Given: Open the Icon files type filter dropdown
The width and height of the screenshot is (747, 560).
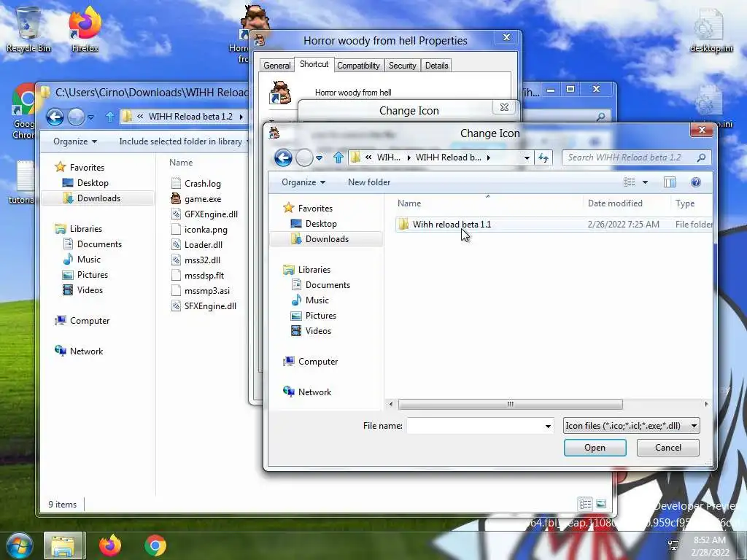Looking at the screenshot, I should [631, 426].
